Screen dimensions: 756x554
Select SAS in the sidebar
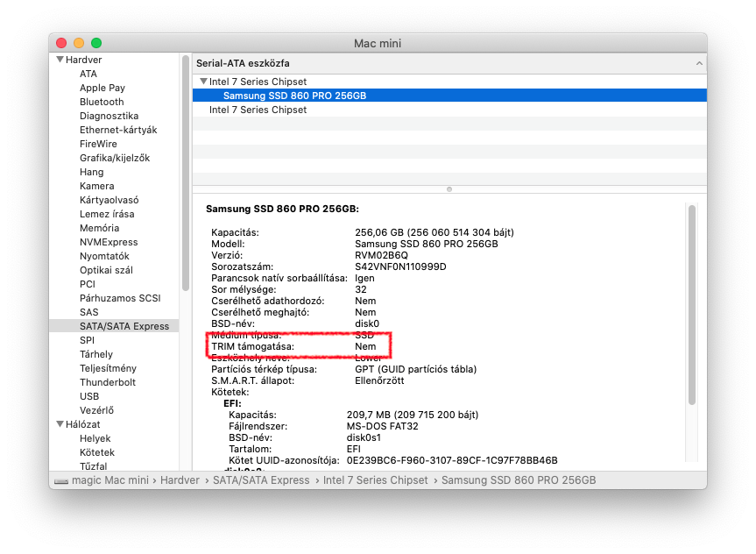coord(88,312)
